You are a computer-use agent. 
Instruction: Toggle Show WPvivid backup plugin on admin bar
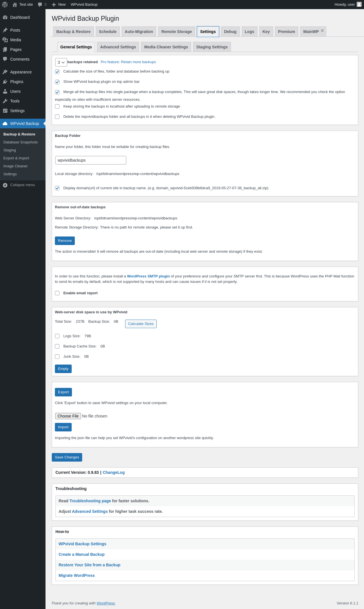pos(57,82)
